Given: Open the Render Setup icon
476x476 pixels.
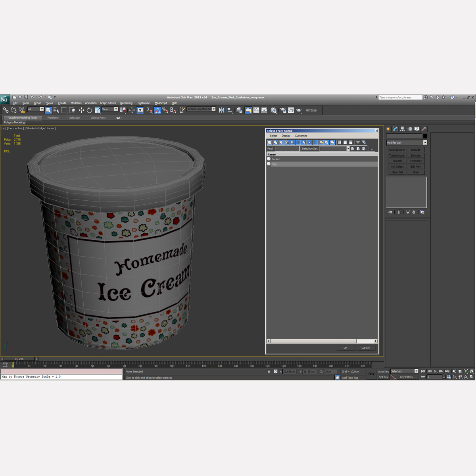Looking at the screenshot, I should click(283, 110).
